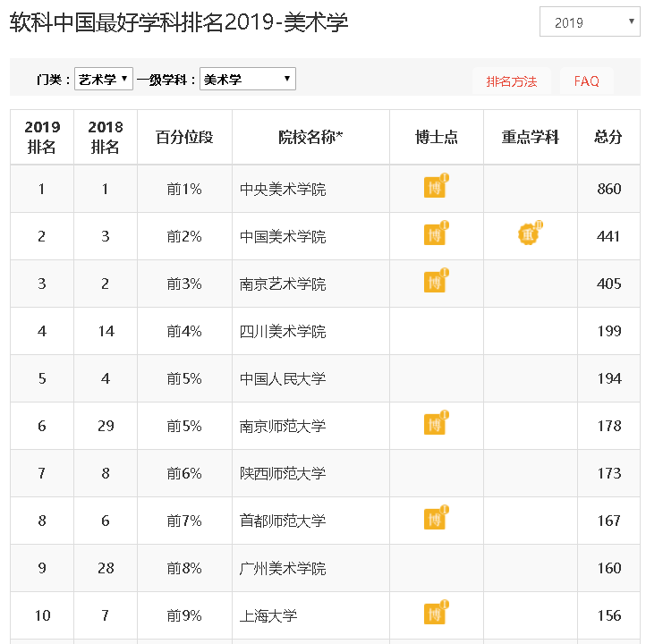Click the 院校名称* column header
Image resolution: width=646 pixels, height=644 pixels.
310,137
